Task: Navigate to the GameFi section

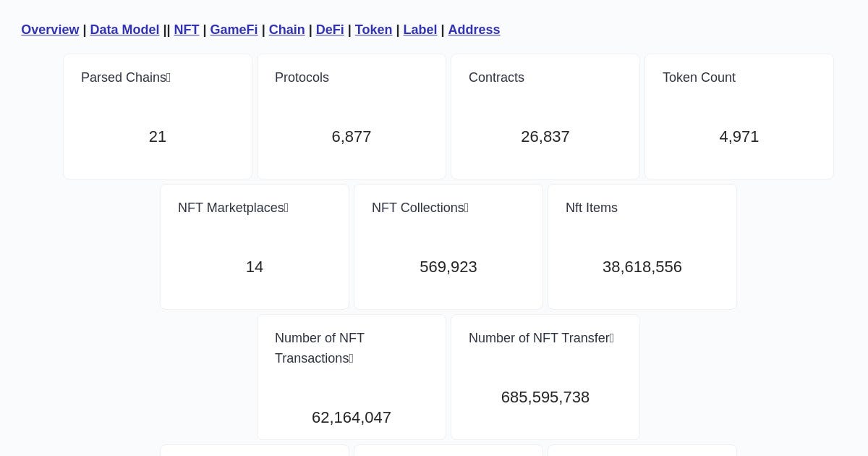Action: pyautogui.click(x=234, y=30)
